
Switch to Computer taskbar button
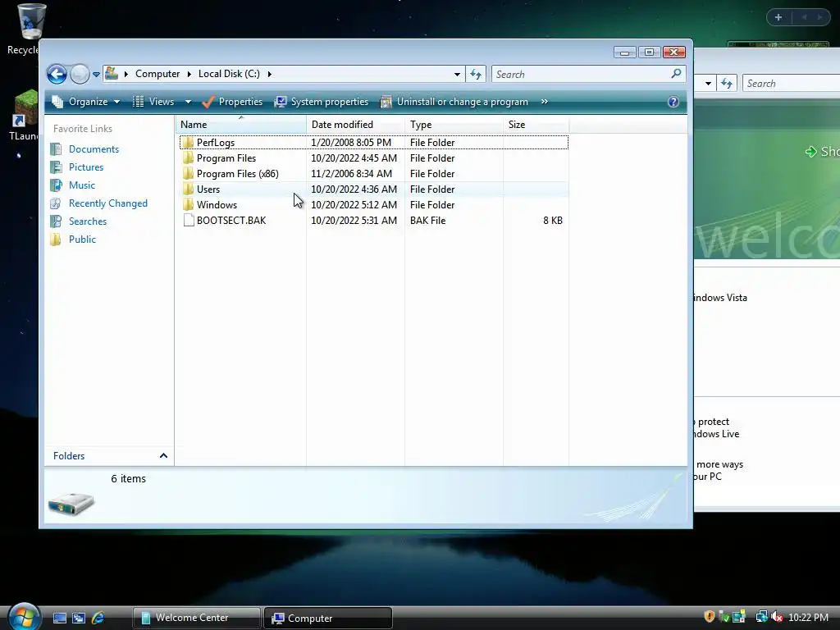coord(328,618)
